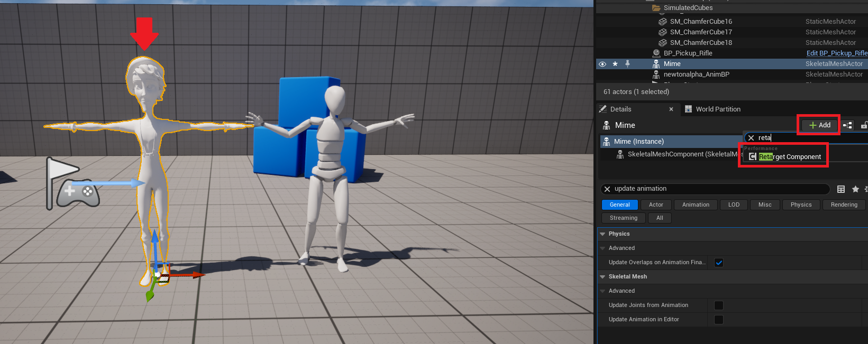Switch to the Details tab
This screenshot has width=868, height=344.
(620, 109)
